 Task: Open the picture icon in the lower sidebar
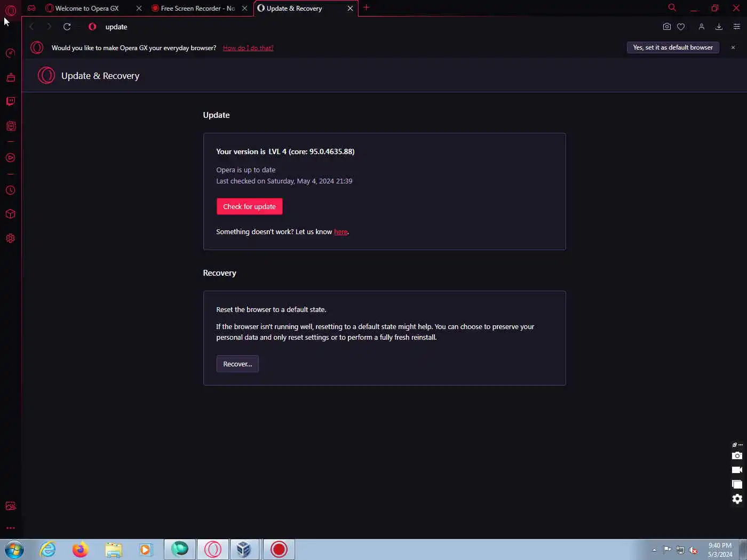11,506
